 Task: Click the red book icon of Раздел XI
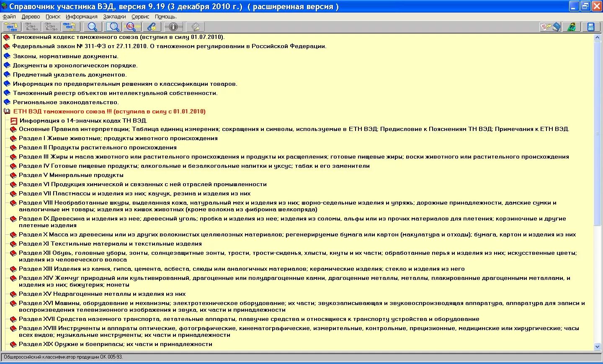tap(13, 244)
